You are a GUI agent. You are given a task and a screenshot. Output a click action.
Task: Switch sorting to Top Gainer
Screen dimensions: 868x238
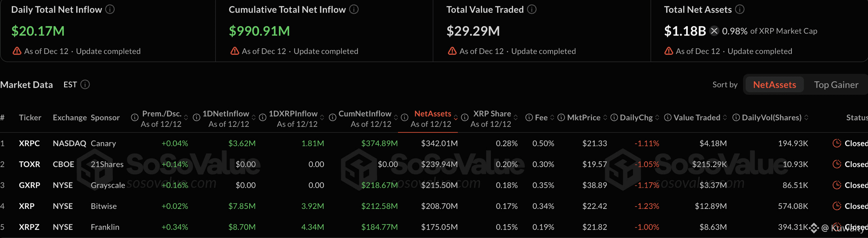tap(836, 85)
